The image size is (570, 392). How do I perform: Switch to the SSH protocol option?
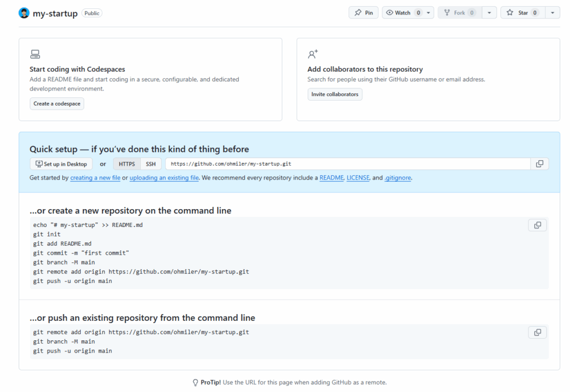[x=151, y=164]
